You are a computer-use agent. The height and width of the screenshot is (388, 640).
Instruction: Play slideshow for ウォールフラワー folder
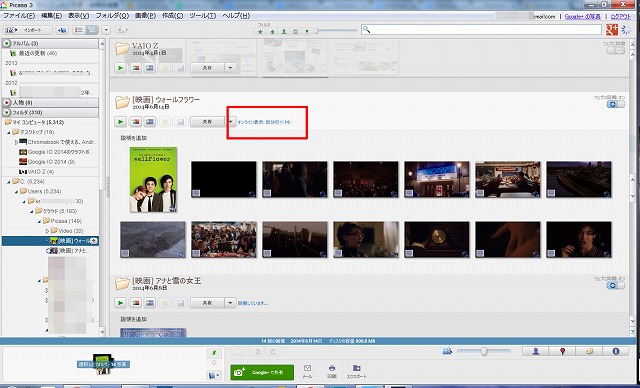[120, 122]
